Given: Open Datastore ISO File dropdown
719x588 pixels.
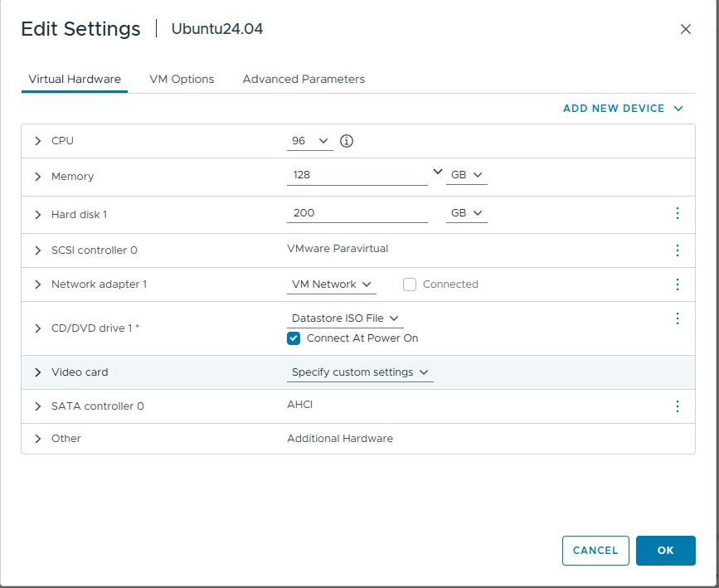Looking at the screenshot, I should (x=345, y=318).
